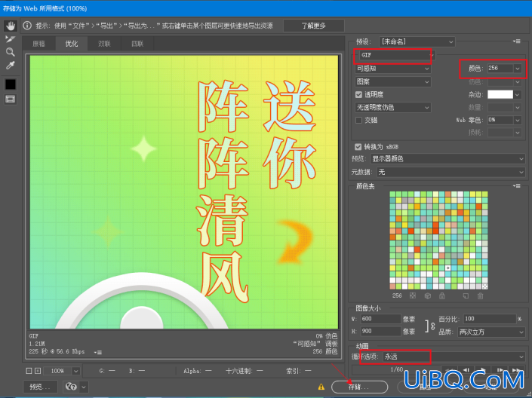Click the white 杂边 matte swatch
The width and height of the screenshot is (532, 398).
point(500,94)
